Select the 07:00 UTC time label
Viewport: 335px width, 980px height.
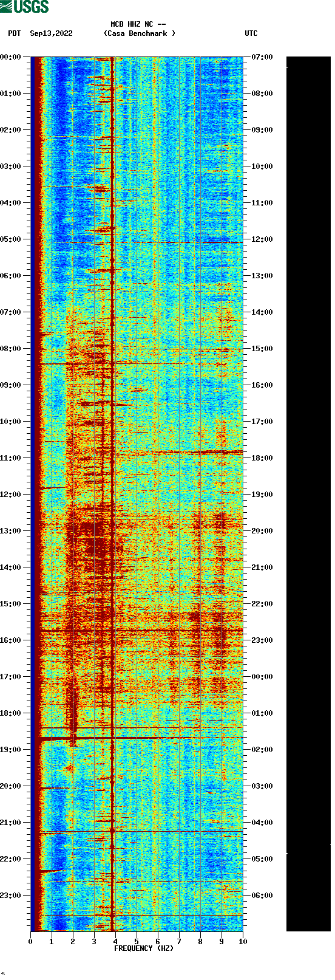pyautogui.click(x=262, y=57)
